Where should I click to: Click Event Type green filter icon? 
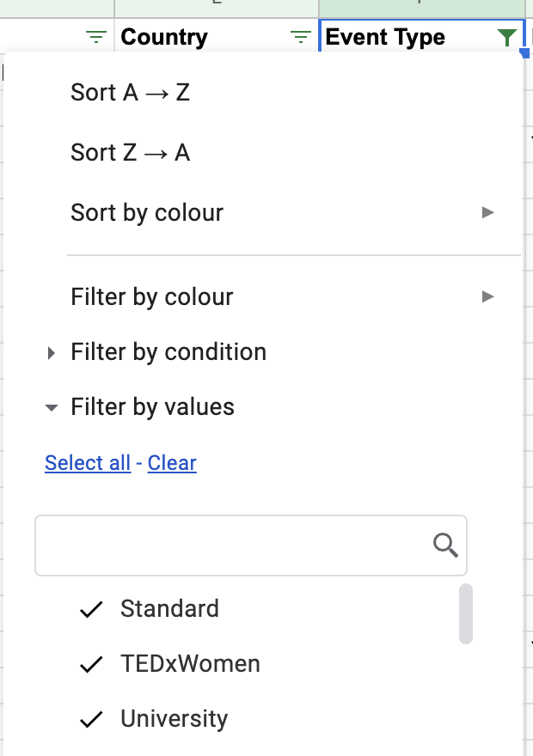point(507,37)
